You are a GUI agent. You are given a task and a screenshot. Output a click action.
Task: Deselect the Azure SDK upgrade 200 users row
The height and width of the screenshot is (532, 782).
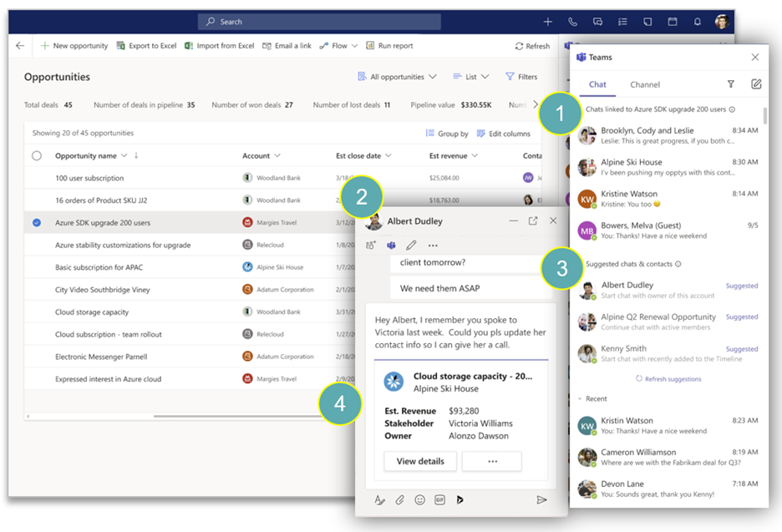[x=36, y=223]
